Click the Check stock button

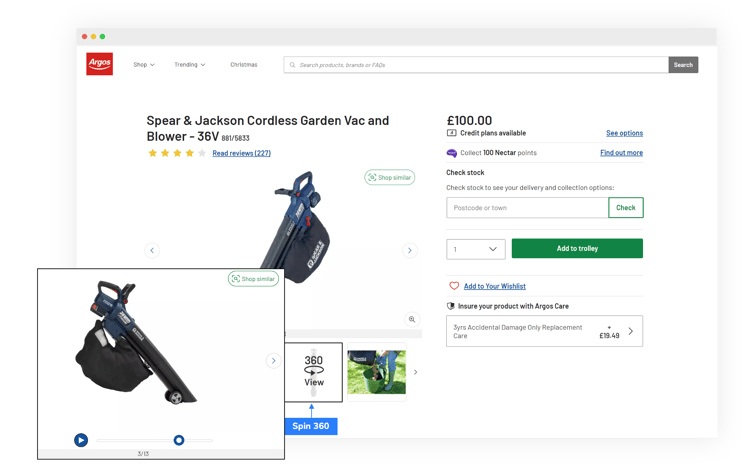click(x=626, y=208)
